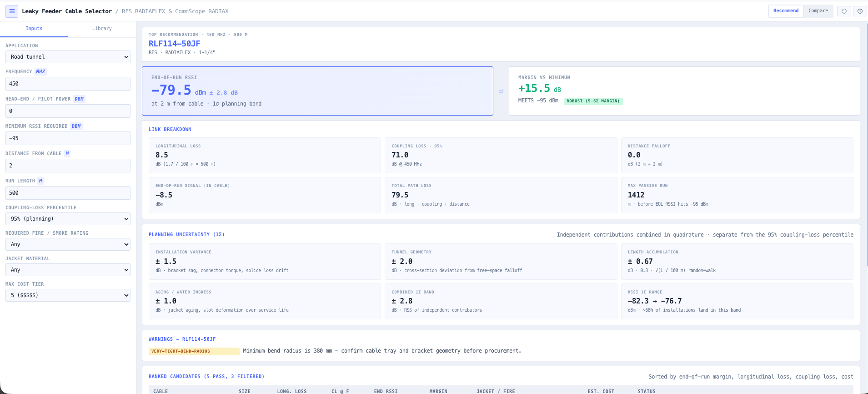Viewport: 868px width, 394px height.
Task: Click the Distance falloff card
Action: (x=737, y=155)
